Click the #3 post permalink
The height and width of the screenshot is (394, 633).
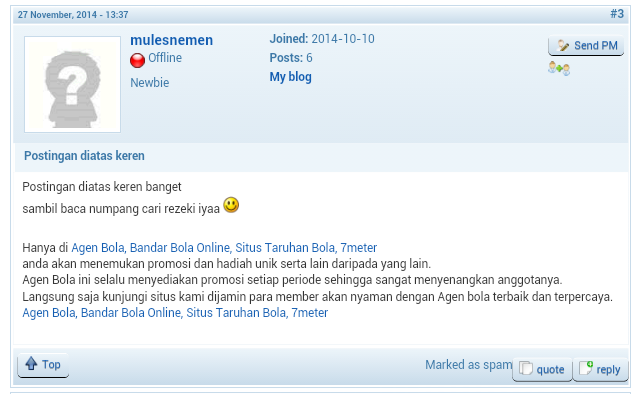tap(617, 14)
